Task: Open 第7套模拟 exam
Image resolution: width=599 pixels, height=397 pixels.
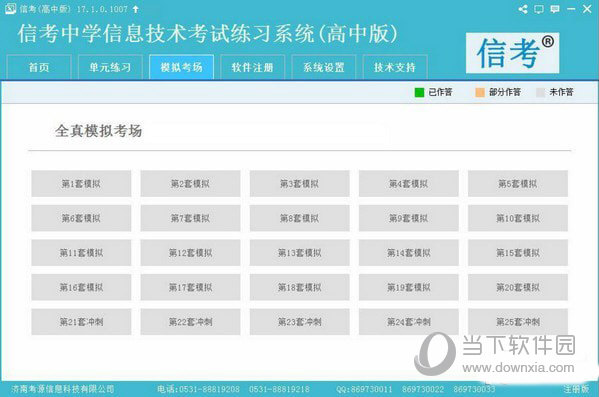Action: tap(190, 218)
